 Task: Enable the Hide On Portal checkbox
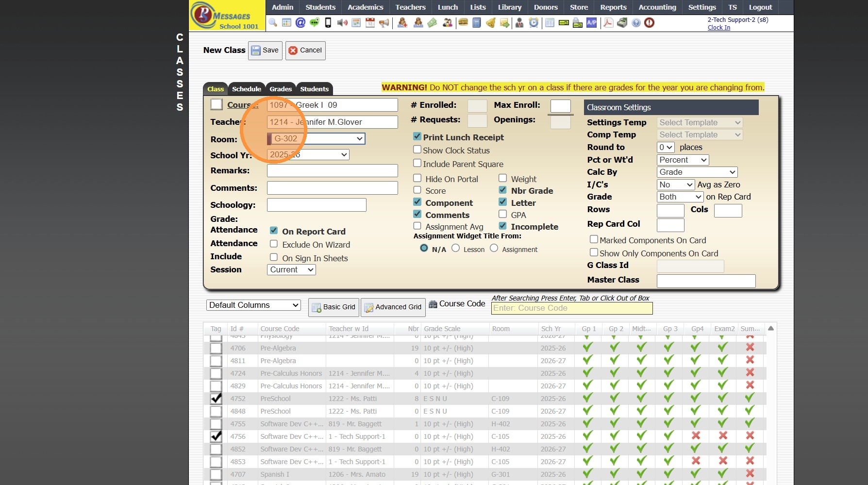coord(417,178)
